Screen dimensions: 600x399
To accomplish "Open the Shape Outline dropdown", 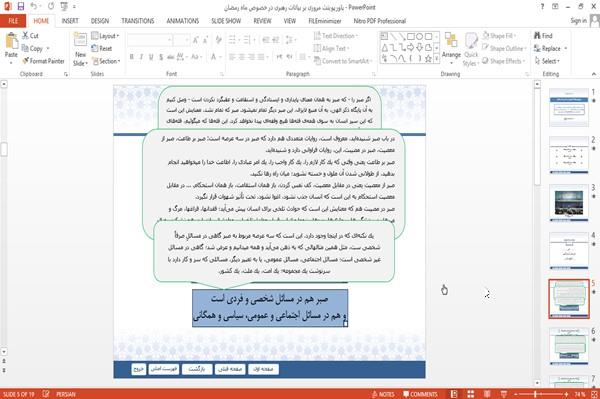I will (504, 48).
